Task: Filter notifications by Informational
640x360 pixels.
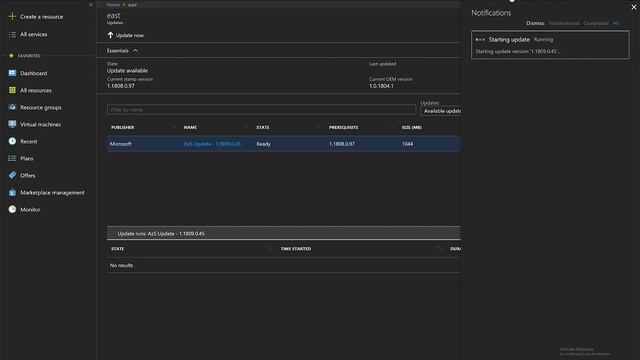Action: 564,23
